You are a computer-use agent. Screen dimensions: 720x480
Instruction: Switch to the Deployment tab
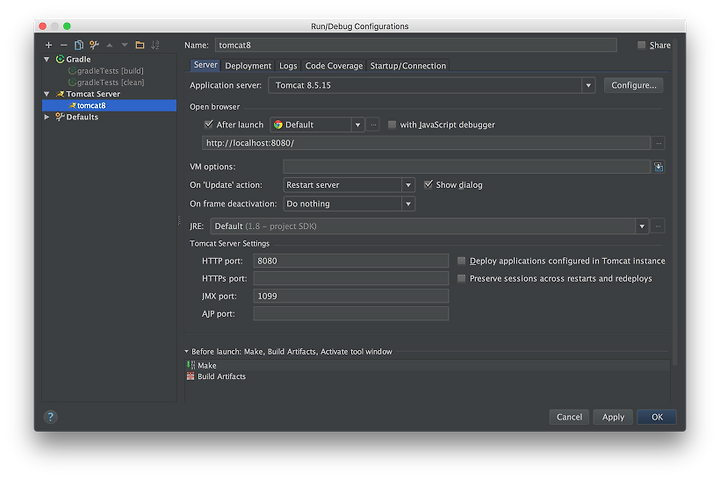(x=248, y=66)
